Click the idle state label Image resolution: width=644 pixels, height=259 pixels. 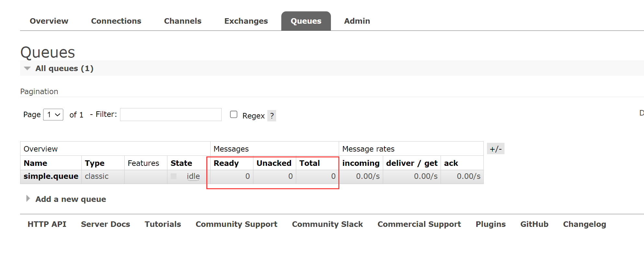pos(193,176)
